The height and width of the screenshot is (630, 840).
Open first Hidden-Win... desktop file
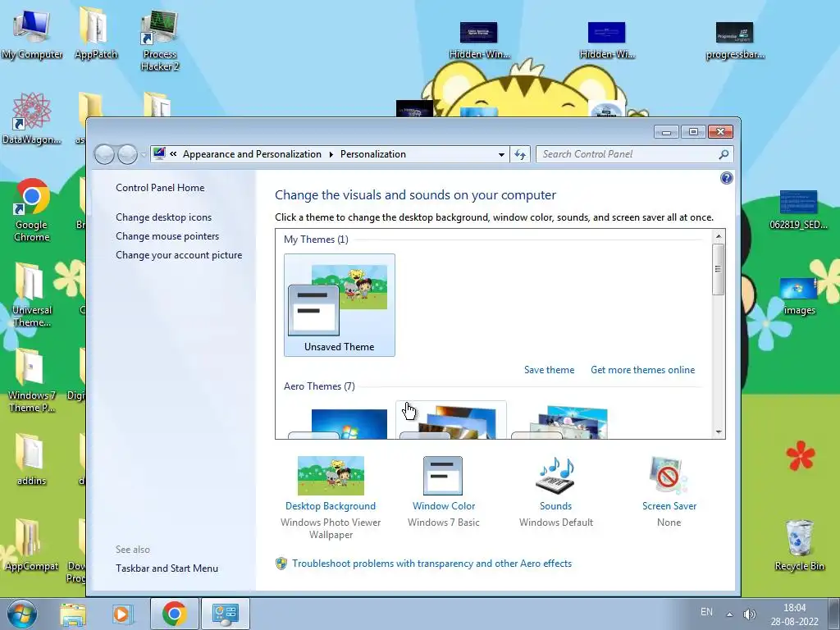click(479, 41)
